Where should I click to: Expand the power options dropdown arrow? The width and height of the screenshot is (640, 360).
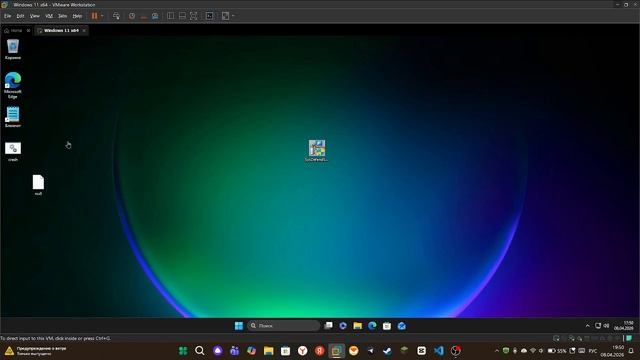102,16
